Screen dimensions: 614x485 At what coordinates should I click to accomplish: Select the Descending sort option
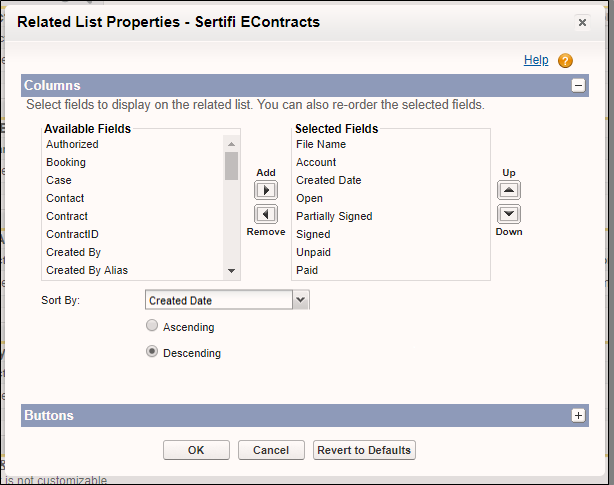(152, 352)
